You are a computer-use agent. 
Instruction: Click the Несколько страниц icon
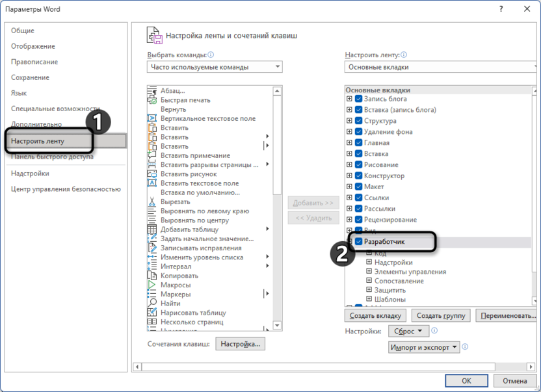152,322
